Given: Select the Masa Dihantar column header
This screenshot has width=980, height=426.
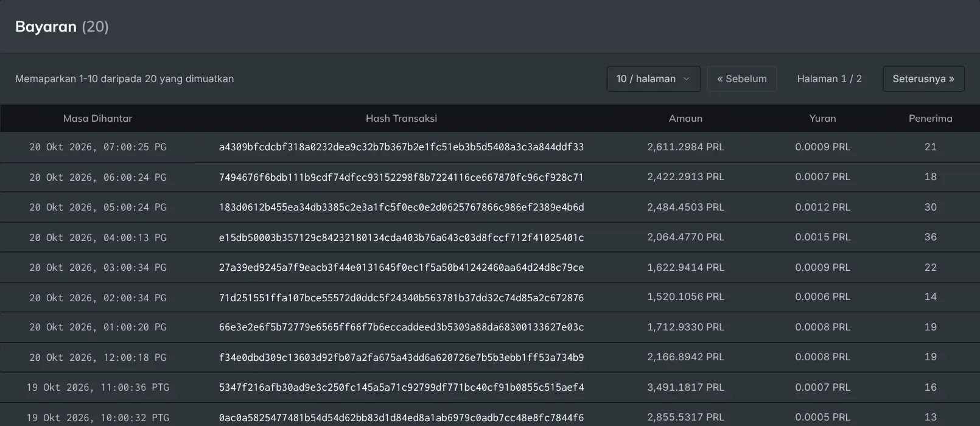Looking at the screenshot, I should [x=97, y=119].
